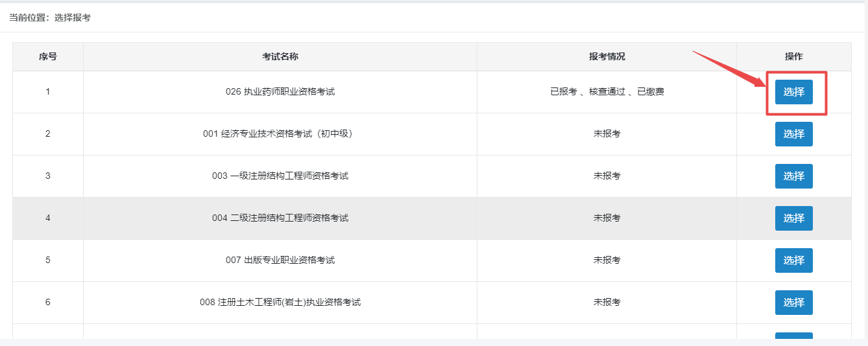Click the exam name 026 执业药师职业资格考试
Image resolution: width=868 pixels, height=346 pixels.
[280, 92]
